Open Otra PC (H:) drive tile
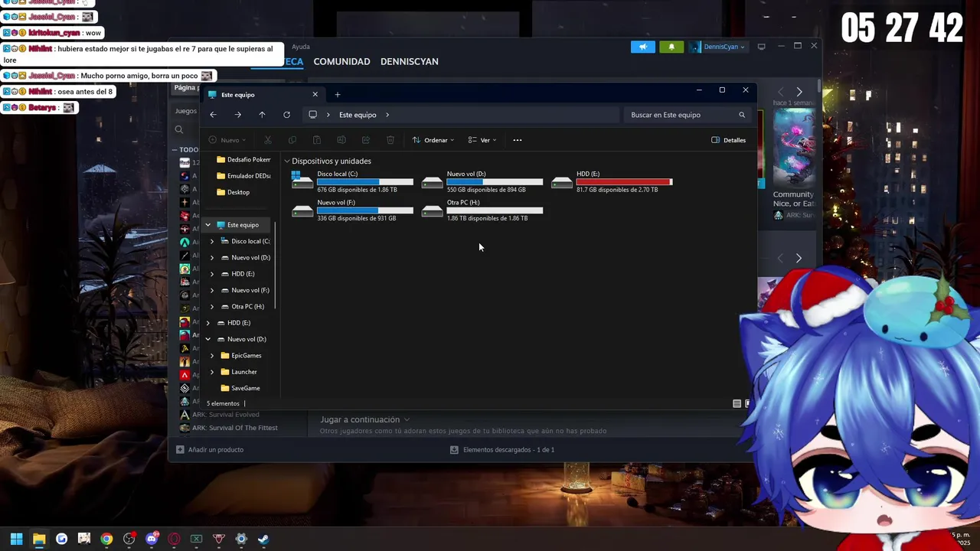The height and width of the screenshot is (551, 980). point(482,210)
